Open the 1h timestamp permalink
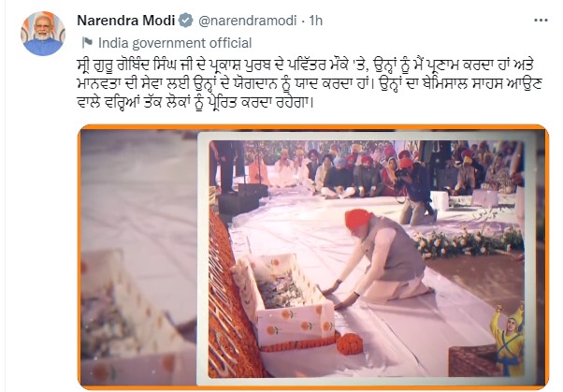Image resolution: width=563 pixels, height=392 pixels. 315,21
